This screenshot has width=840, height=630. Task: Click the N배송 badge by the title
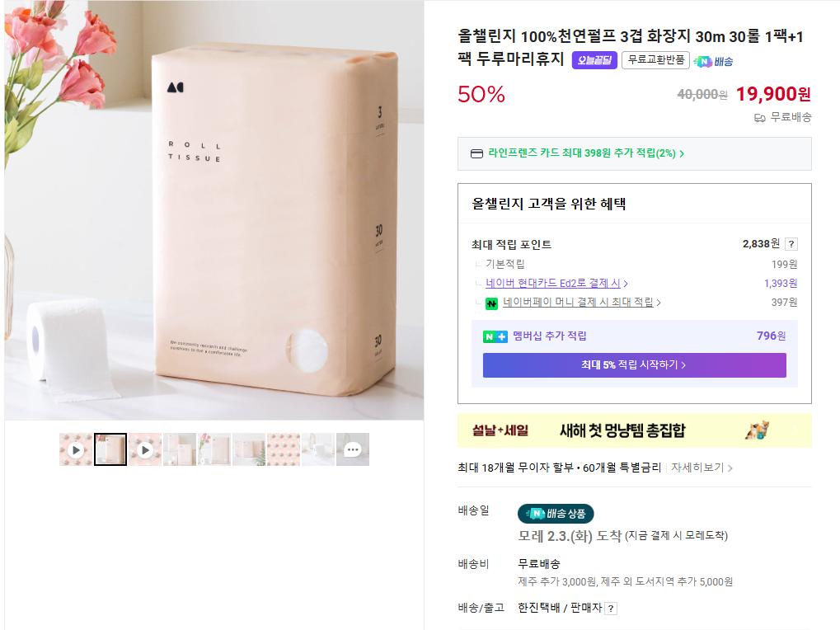(x=714, y=61)
